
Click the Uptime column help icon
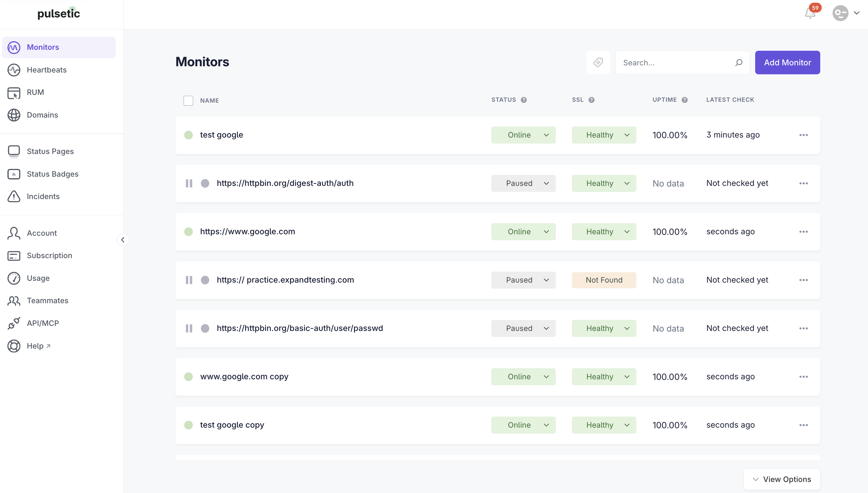coord(684,100)
